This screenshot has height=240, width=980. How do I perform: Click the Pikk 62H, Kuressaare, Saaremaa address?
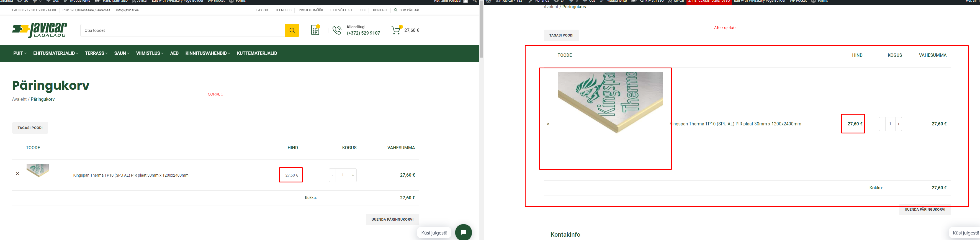(86, 10)
